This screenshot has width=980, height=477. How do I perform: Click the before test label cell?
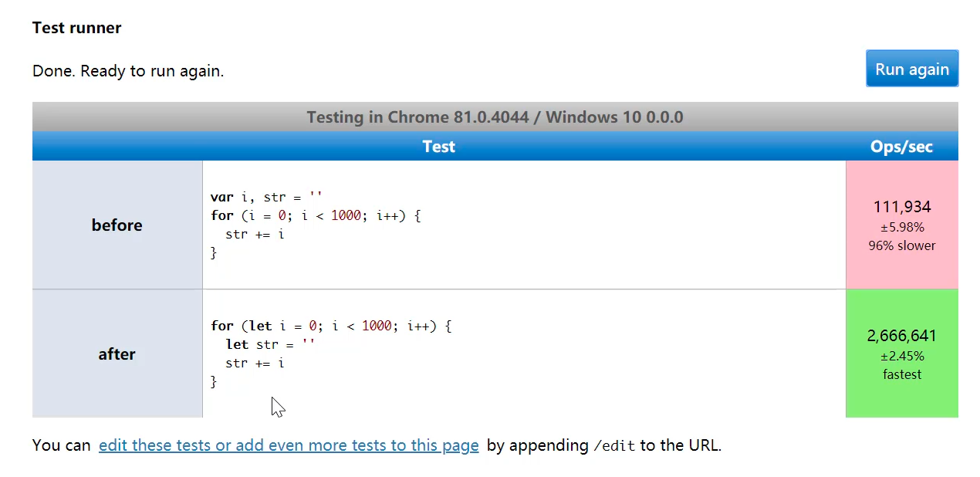click(x=117, y=225)
